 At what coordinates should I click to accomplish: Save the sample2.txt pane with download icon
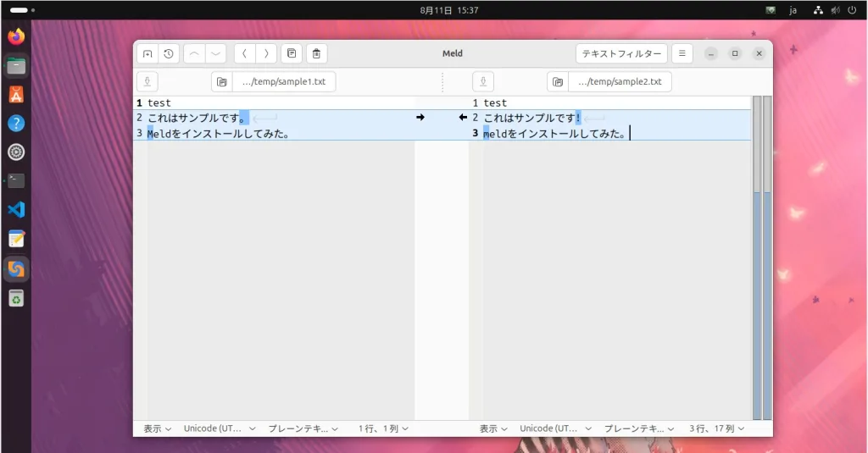tap(483, 82)
